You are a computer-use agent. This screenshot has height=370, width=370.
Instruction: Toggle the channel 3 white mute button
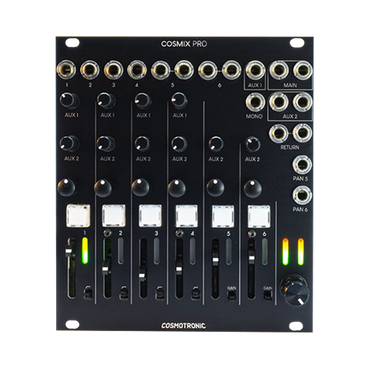click(x=150, y=216)
